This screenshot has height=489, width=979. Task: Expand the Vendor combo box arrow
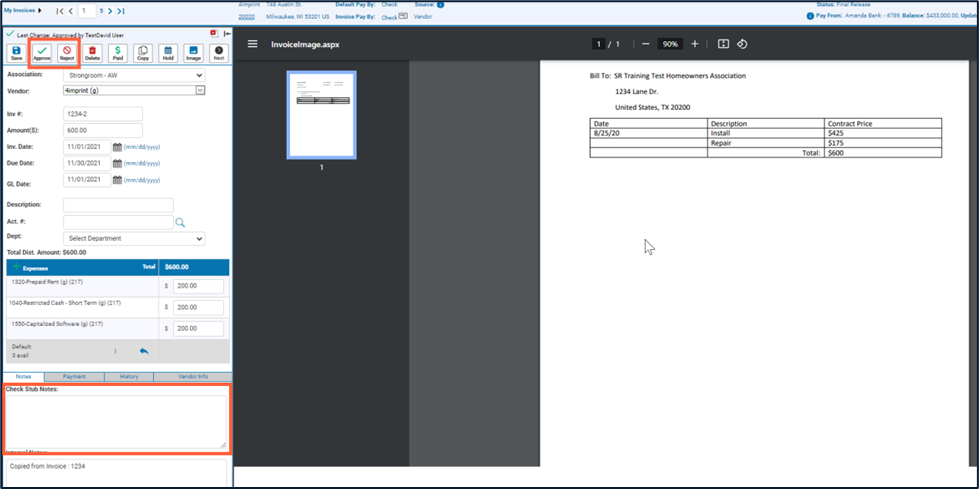(200, 91)
